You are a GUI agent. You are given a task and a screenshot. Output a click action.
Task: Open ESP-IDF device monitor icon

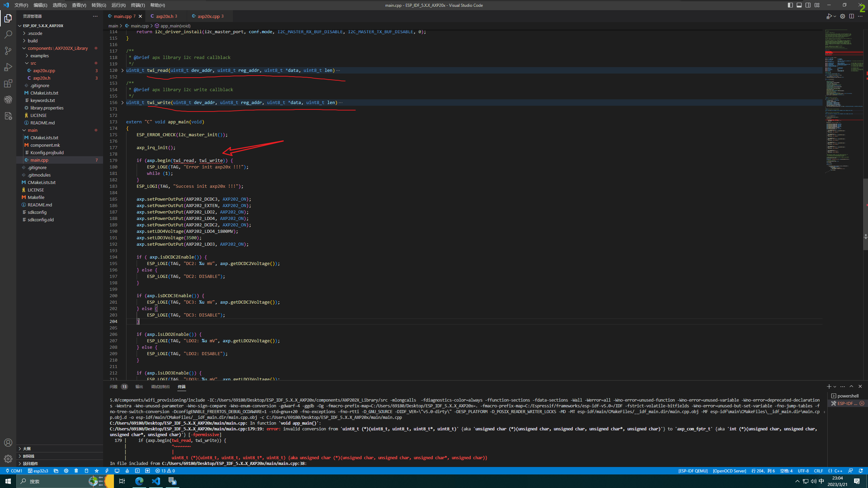pyautogui.click(x=117, y=471)
